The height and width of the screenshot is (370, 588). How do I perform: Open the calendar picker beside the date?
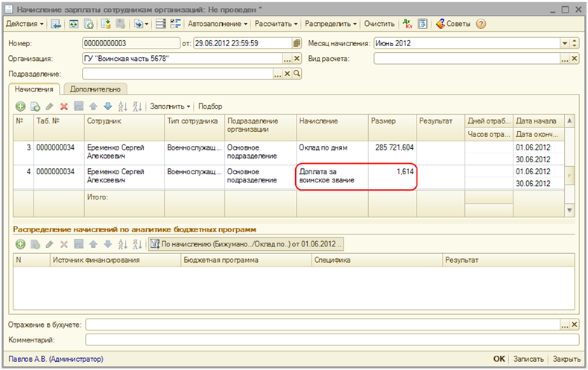click(x=297, y=43)
